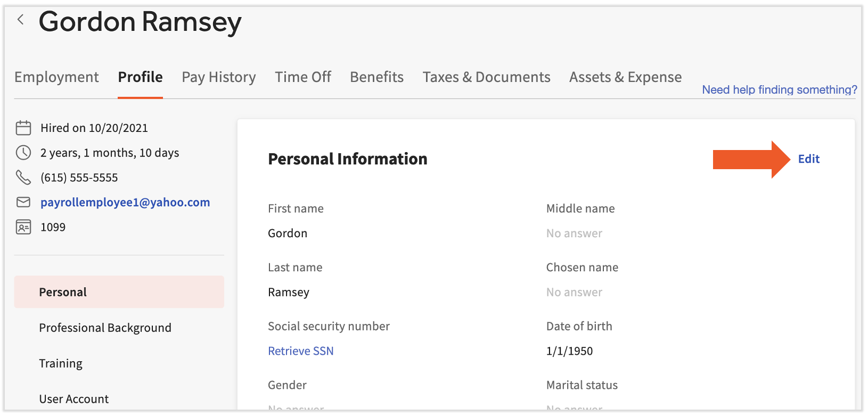Open Professional Background section in sidebar
The width and height of the screenshot is (868, 416).
point(105,328)
